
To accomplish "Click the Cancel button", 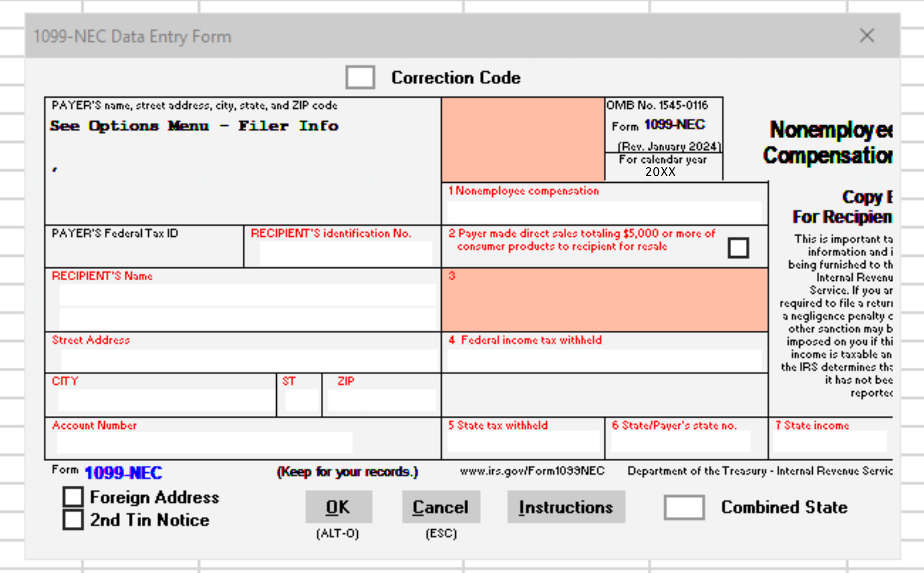I will pyautogui.click(x=440, y=507).
